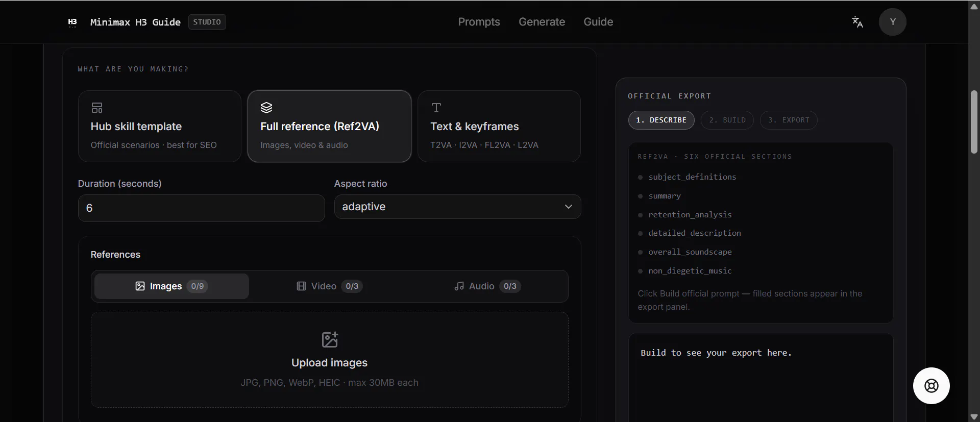980x422 pixels.
Task: Click 'Images, video & audio' subtitle
Action: click(x=304, y=145)
